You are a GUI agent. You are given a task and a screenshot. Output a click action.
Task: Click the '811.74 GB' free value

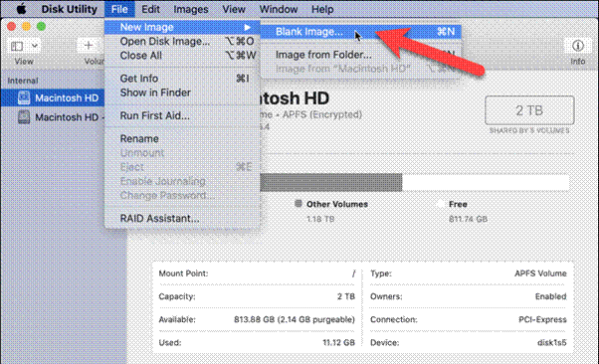pyautogui.click(x=469, y=219)
